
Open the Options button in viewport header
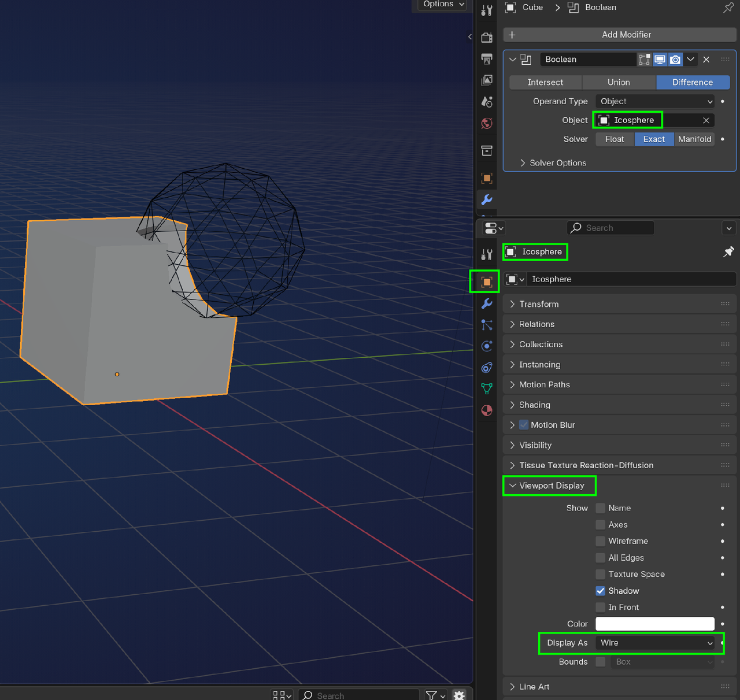click(x=443, y=5)
